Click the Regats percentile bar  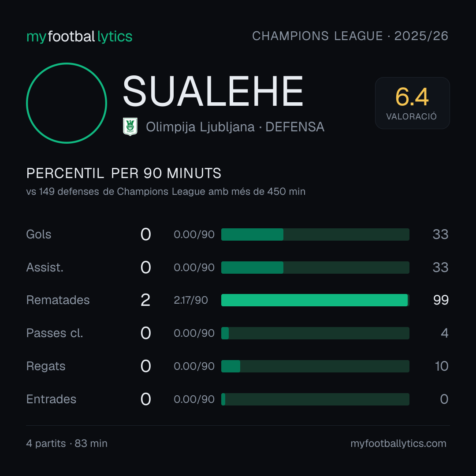pyautogui.click(x=315, y=366)
